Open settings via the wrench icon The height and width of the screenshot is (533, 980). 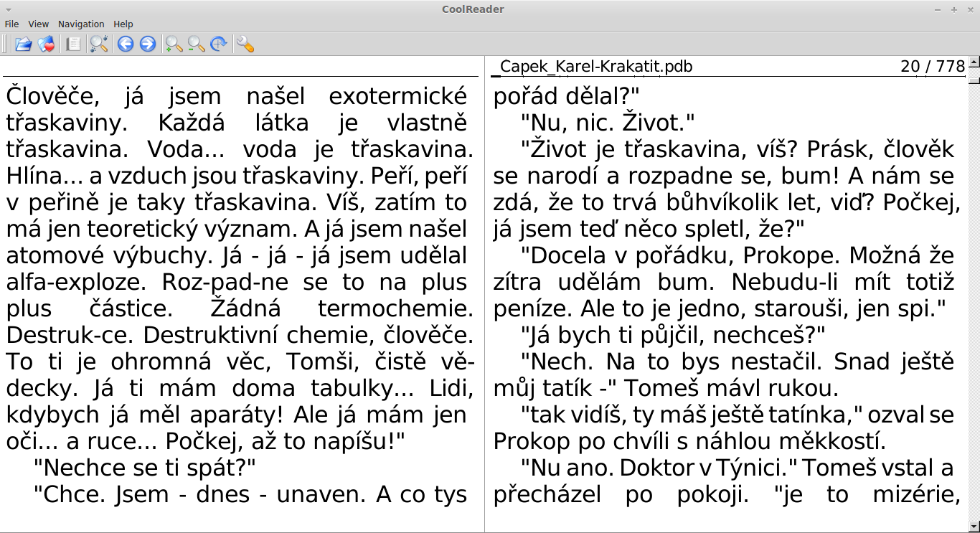(245, 44)
